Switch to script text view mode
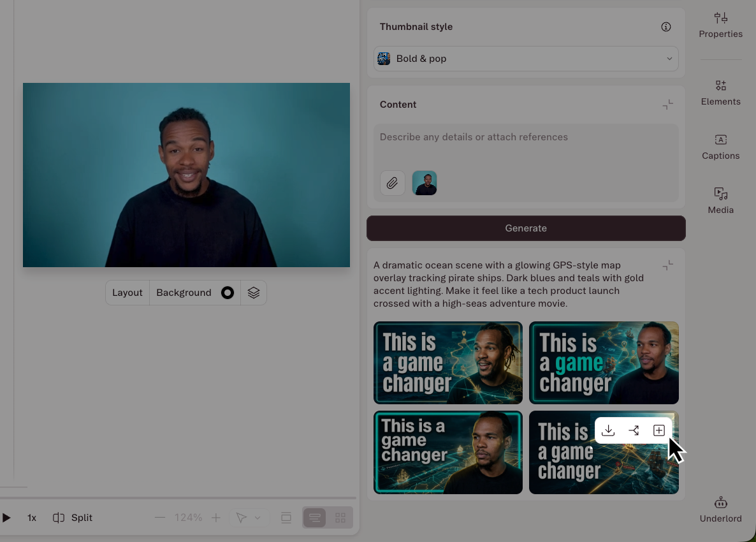The image size is (756, 542). coord(314,518)
